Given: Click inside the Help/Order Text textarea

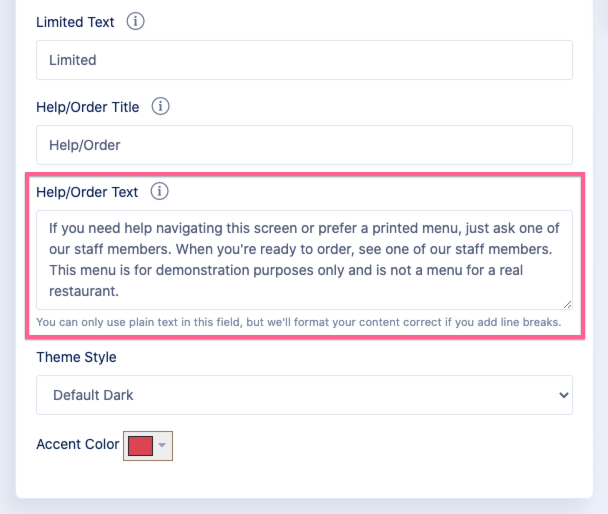Looking at the screenshot, I should [304, 259].
